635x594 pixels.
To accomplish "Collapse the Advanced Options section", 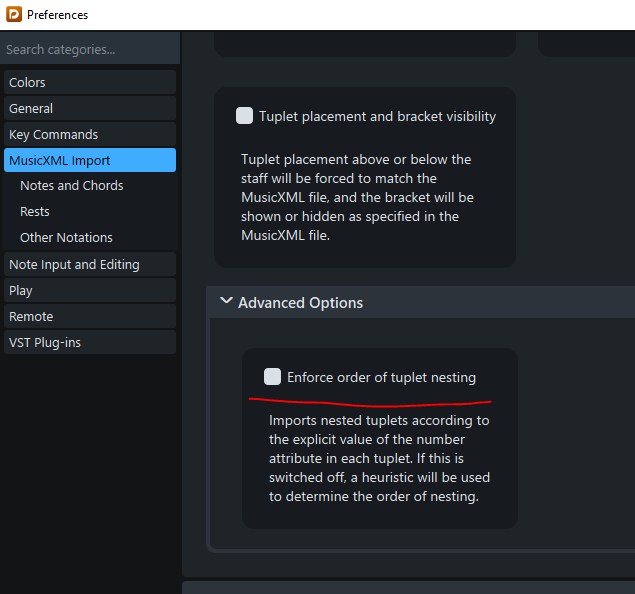I will tap(226, 301).
